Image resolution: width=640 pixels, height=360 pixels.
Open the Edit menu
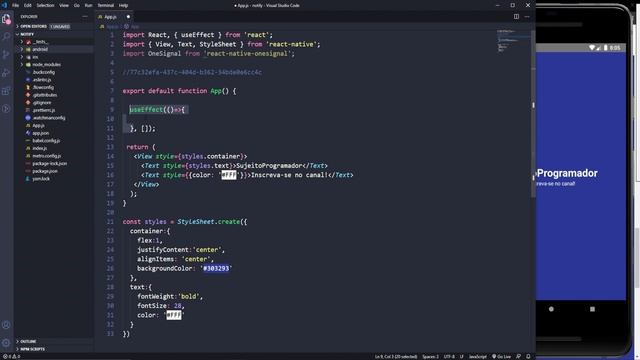28,5
